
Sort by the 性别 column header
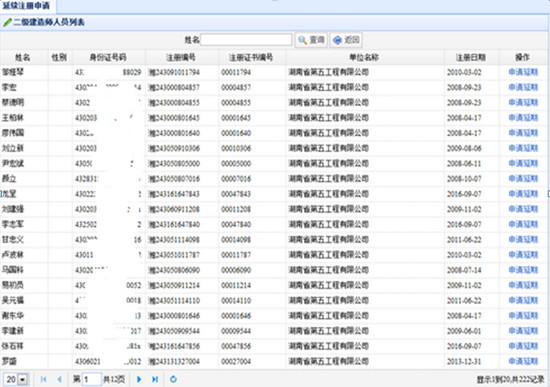(x=59, y=58)
